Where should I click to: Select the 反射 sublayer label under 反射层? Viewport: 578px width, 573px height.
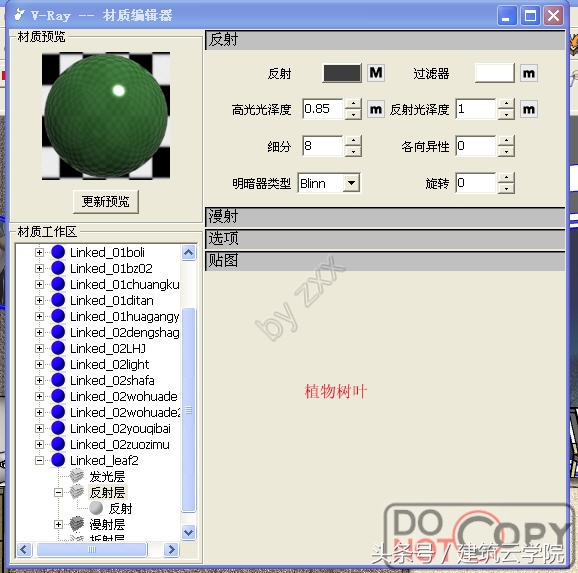(x=121, y=508)
